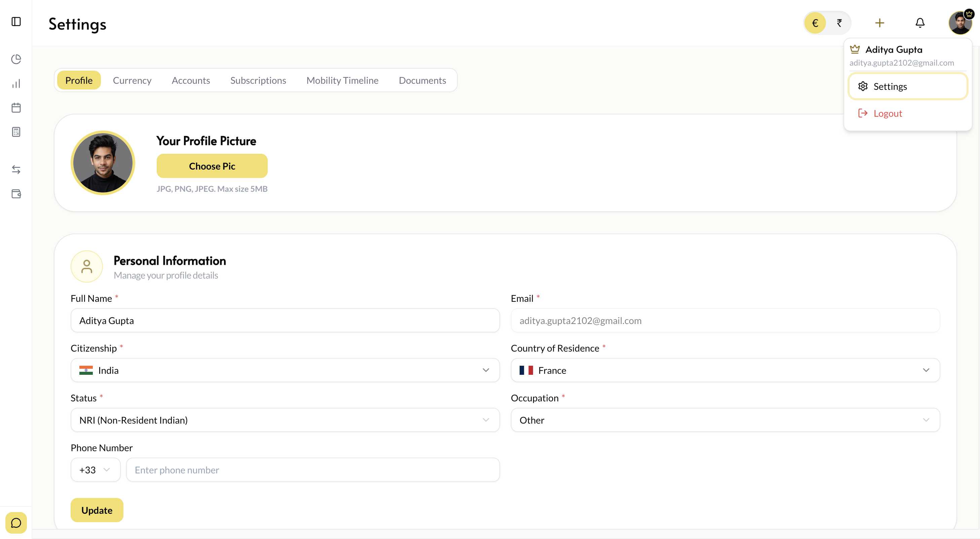Click the Full Name input field
The image size is (980, 539).
285,321
